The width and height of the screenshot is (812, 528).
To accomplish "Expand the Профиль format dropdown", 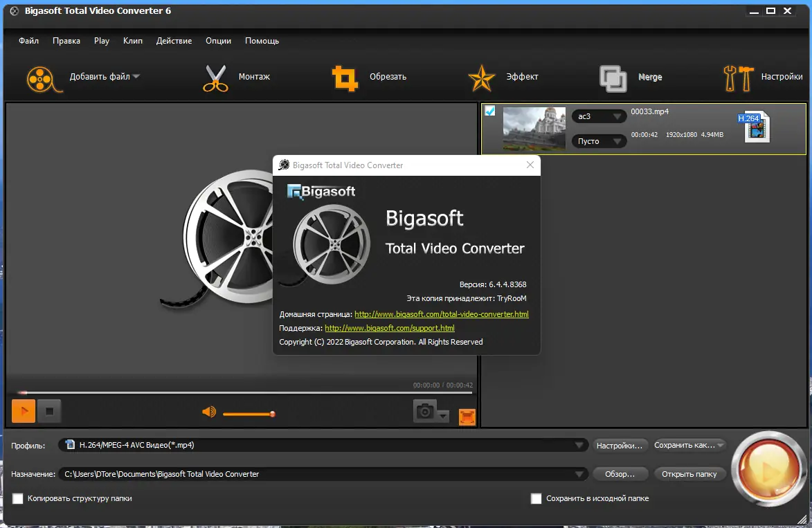I will (x=580, y=445).
